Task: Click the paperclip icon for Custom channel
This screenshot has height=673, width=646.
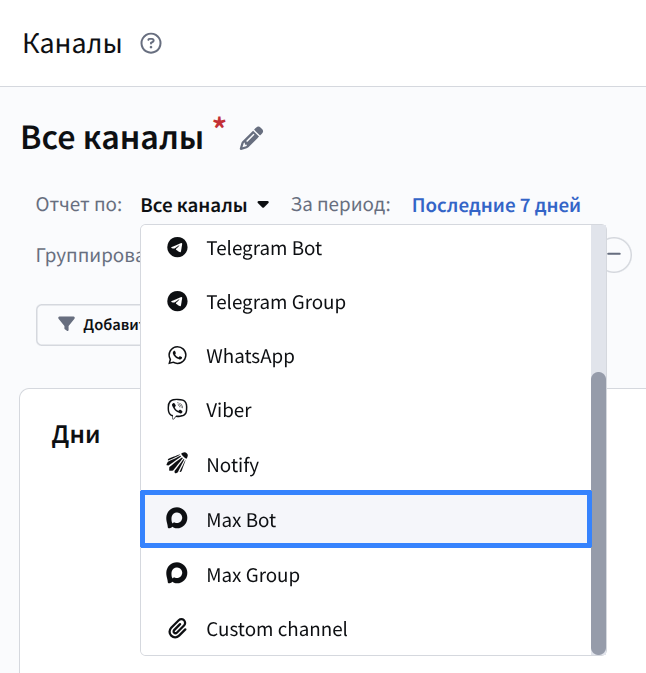Action: click(x=177, y=629)
